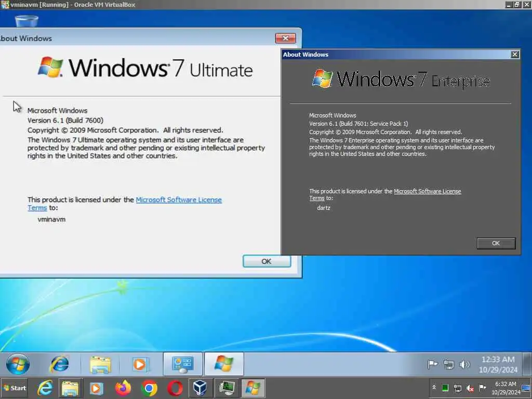The image size is (532, 399).
Task: Click the licensee name "vminavm"
Action: (x=51, y=219)
